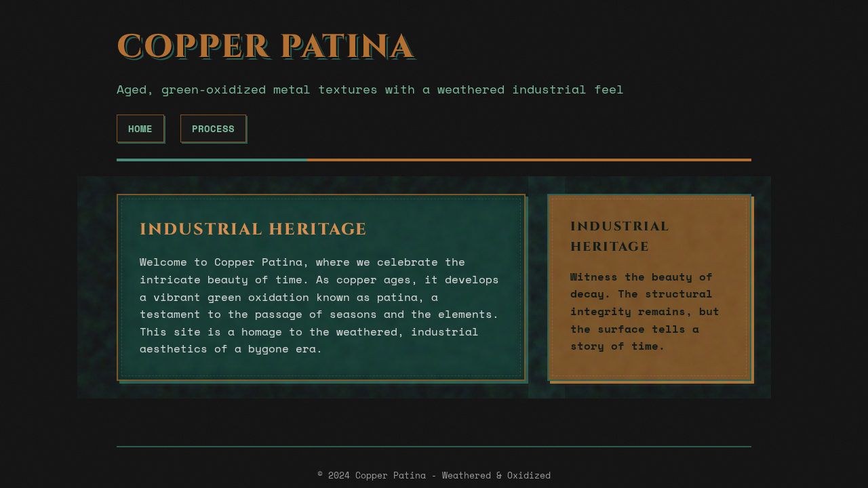Screen dimensions: 868x488
Task: Select the word 'patina' in the welcome text
Action: (x=399, y=297)
